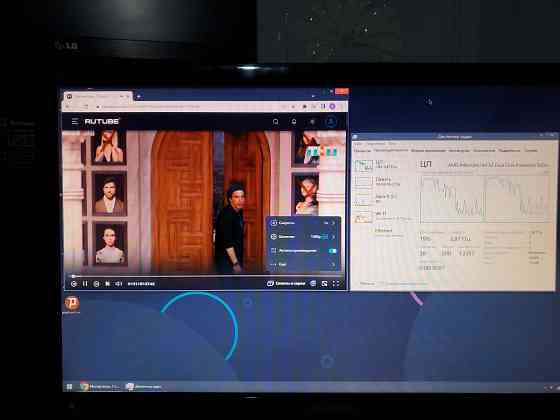The height and width of the screenshot is (420, 560).
Task: Click the CPU usage graph
Action: tap(486, 199)
